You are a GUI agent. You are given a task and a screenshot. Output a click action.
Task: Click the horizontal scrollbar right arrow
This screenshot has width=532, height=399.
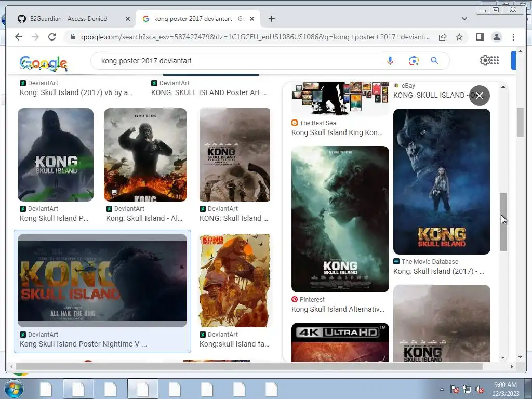(512, 366)
